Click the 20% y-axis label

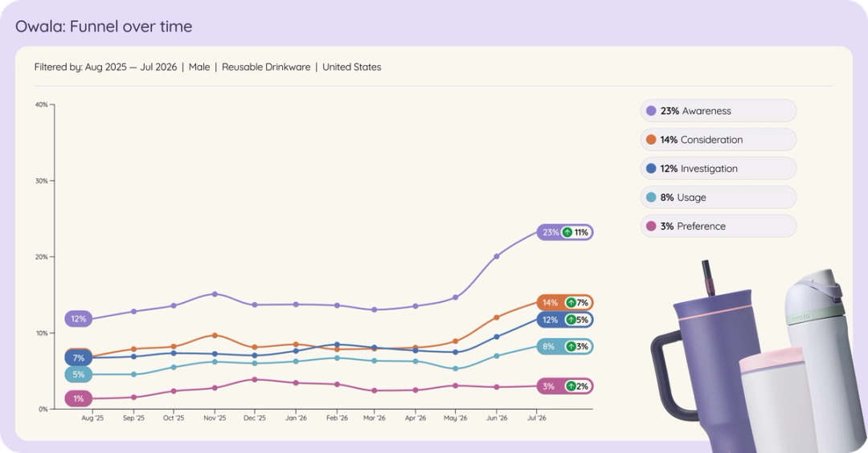pyautogui.click(x=42, y=257)
